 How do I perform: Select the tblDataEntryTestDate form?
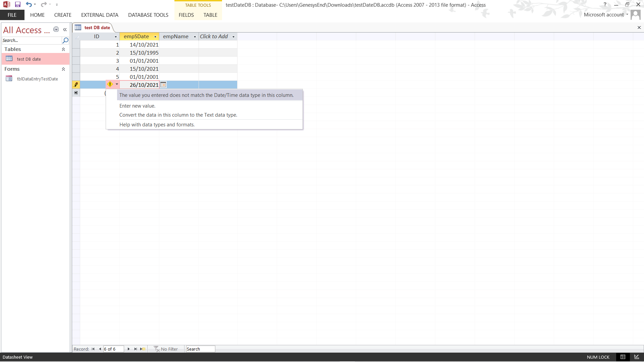(x=35, y=79)
